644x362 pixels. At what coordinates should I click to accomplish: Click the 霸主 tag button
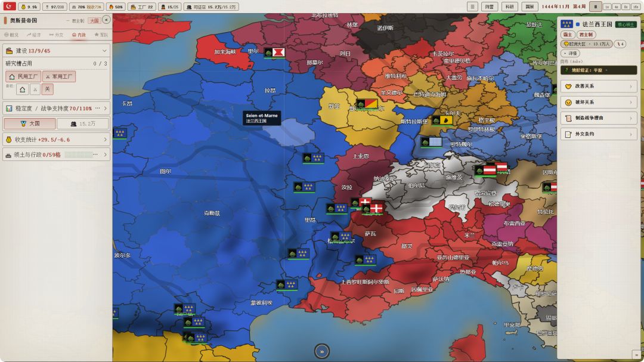click(x=568, y=35)
